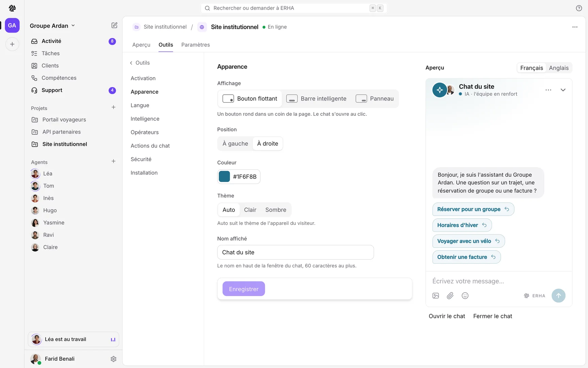This screenshot has height=368, width=588.
Task: Expand the Groupe Ardan workspace dropdown
Action: click(x=52, y=26)
